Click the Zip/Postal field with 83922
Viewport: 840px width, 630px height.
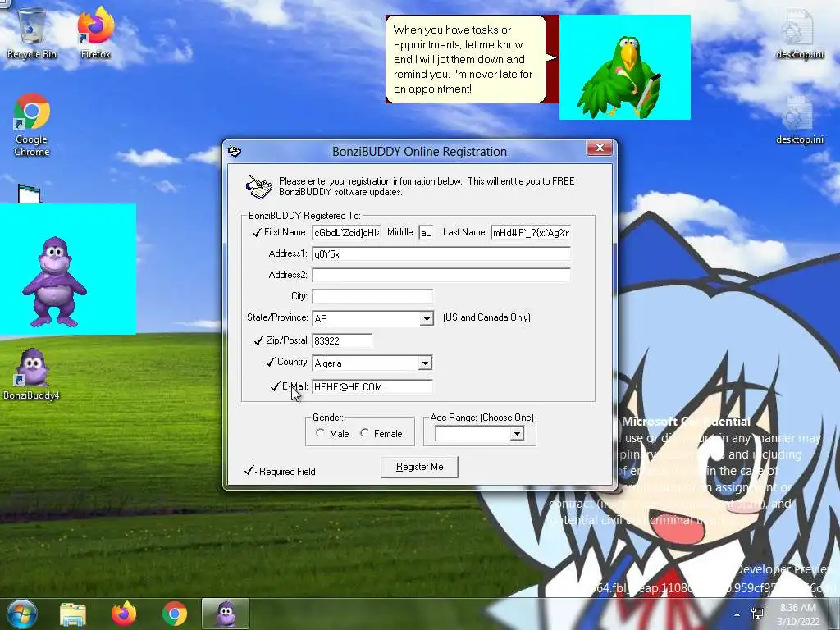click(342, 340)
